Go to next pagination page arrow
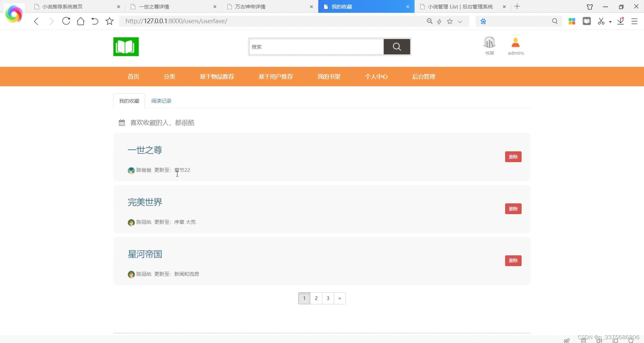Screen dimensions: 644x343 tap(339, 298)
